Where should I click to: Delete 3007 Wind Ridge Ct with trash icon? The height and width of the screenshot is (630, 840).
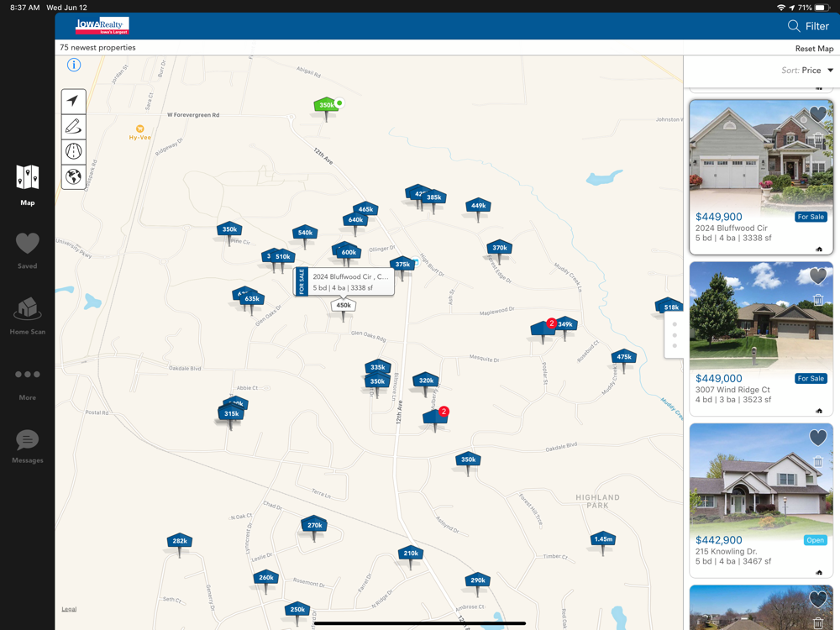(818, 300)
